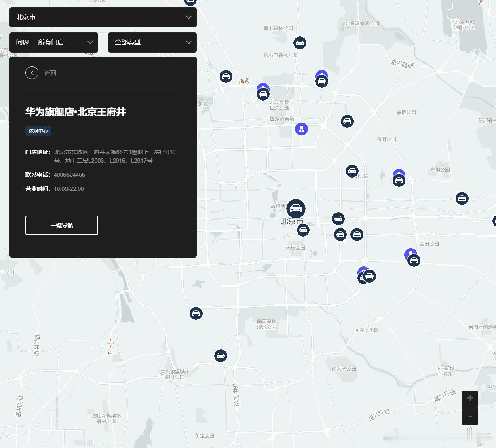Click the 返回 link text
Viewport: 496px width, 448px height.
pos(51,73)
